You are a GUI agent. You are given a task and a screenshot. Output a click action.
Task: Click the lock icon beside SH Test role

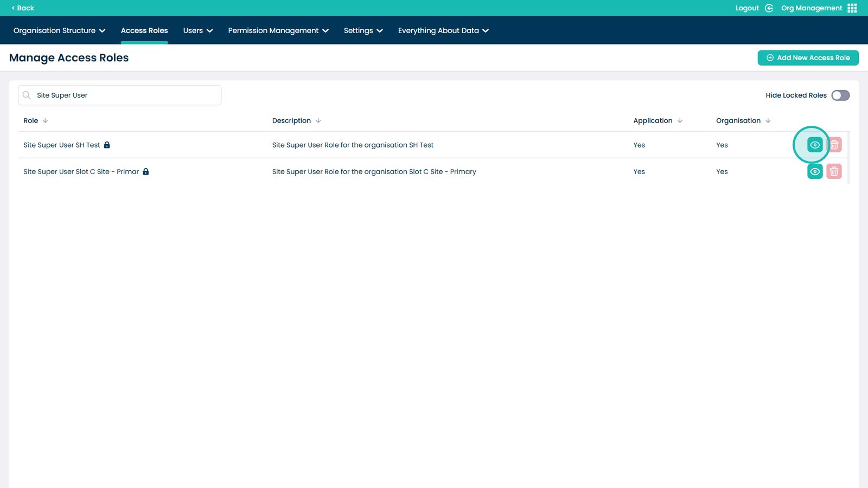[x=107, y=145]
